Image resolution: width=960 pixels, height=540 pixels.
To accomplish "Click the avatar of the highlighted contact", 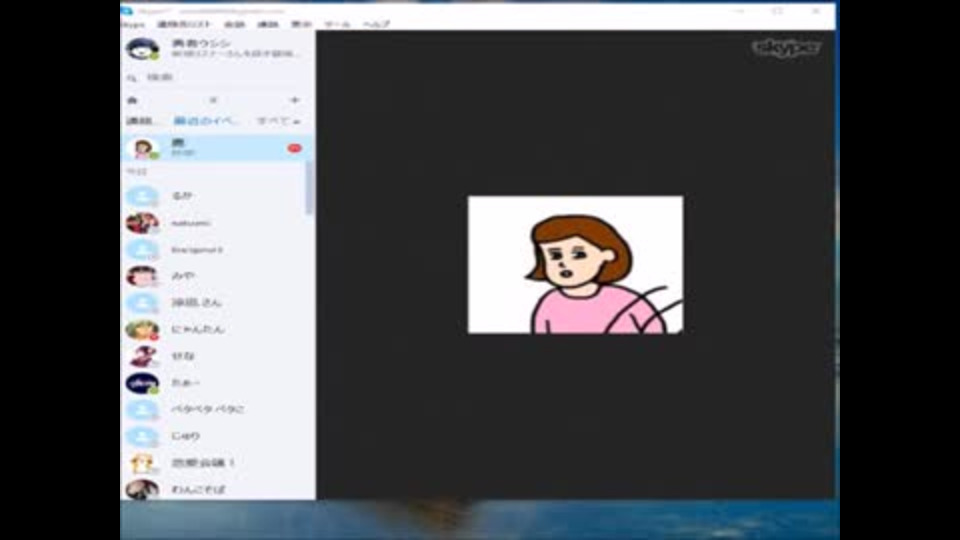I will pyautogui.click(x=143, y=148).
